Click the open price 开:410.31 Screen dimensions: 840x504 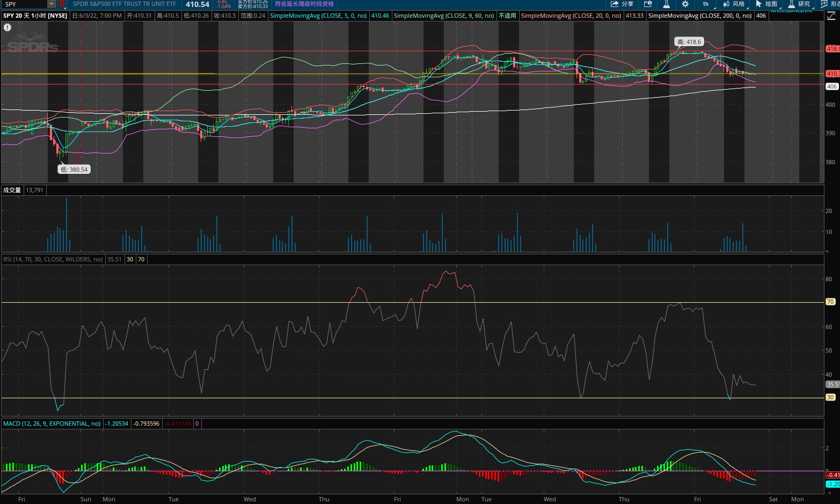click(x=139, y=16)
